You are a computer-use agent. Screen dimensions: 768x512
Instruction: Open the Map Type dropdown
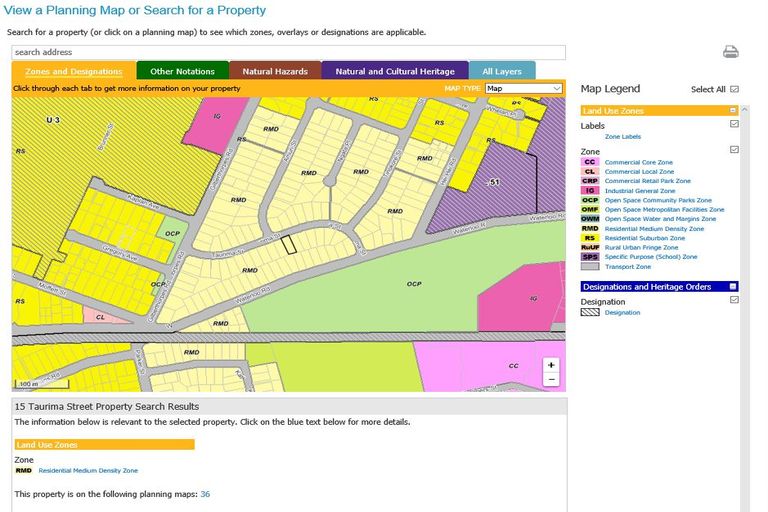coord(524,88)
